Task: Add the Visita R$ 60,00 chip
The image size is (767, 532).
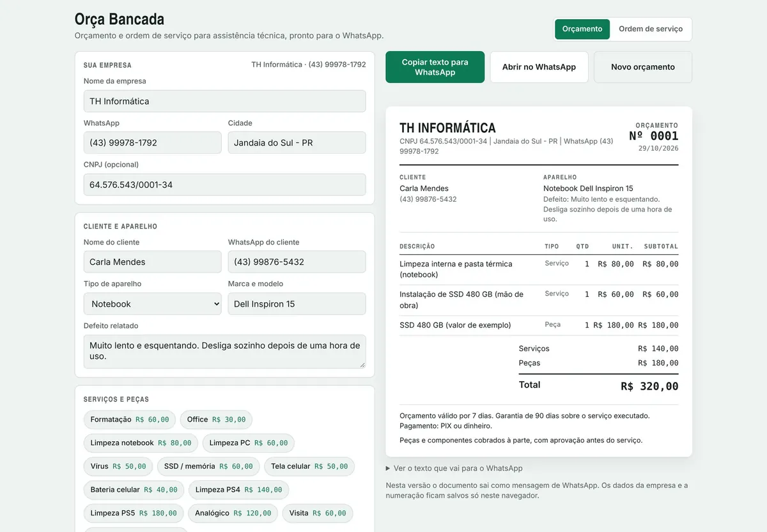Action: pyautogui.click(x=318, y=513)
